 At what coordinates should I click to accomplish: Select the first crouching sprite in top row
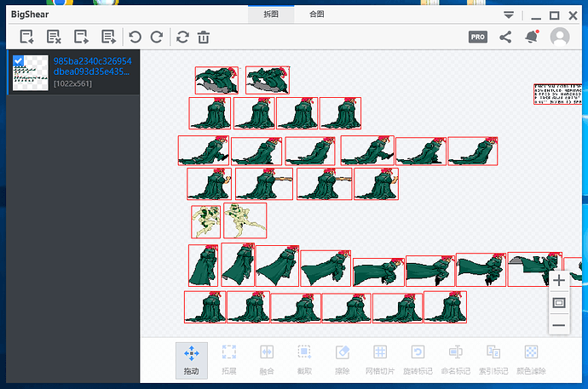tap(216, 81)
